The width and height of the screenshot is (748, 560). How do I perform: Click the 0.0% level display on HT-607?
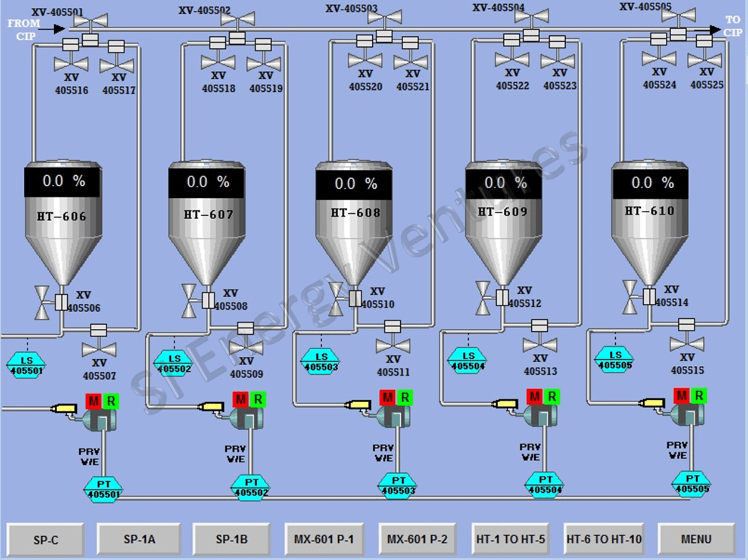[x=205, y=183]
